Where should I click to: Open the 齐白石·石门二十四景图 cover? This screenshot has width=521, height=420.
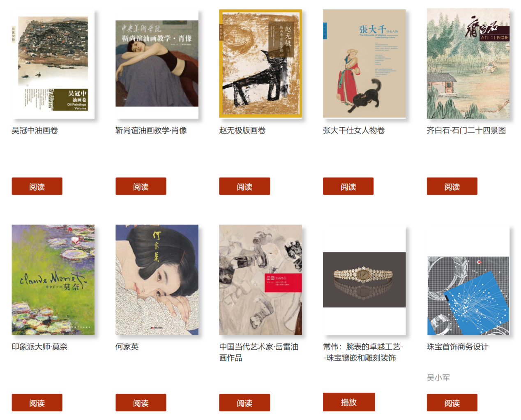468,64
